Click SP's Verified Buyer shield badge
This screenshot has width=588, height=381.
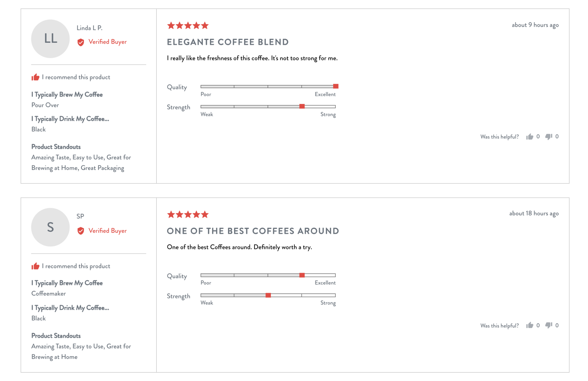[81, 231]
